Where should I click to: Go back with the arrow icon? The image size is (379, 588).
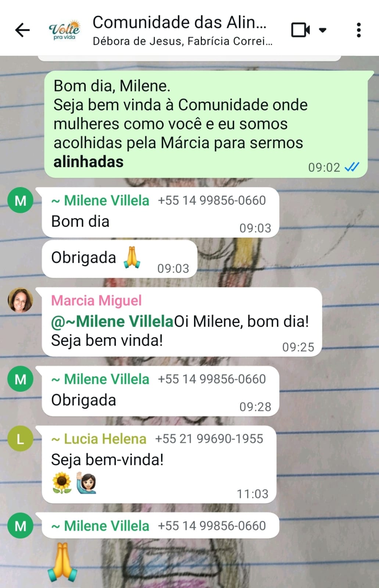[22, 30]
